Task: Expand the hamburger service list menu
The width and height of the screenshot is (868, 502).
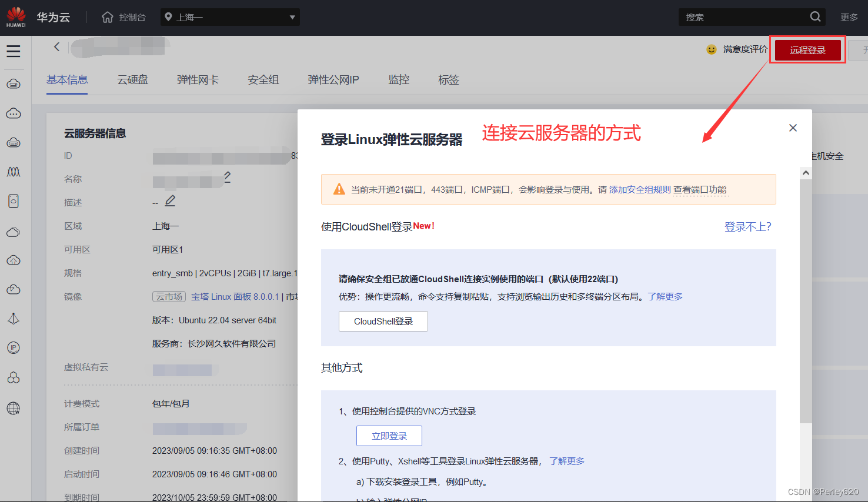Action: pyautogui.click(x=14, y=51)
